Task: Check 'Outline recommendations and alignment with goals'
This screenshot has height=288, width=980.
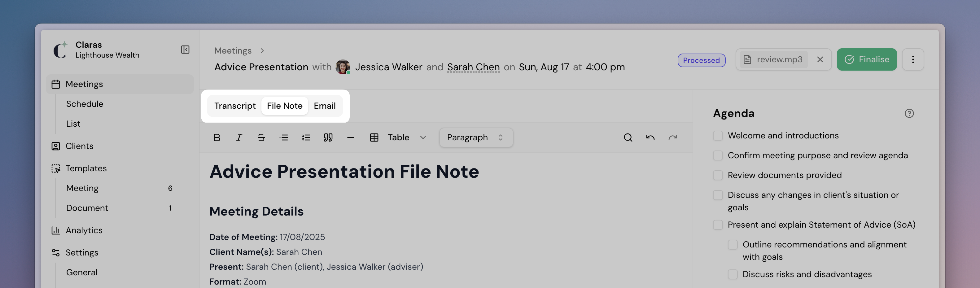Action: (x=732, y=244)
